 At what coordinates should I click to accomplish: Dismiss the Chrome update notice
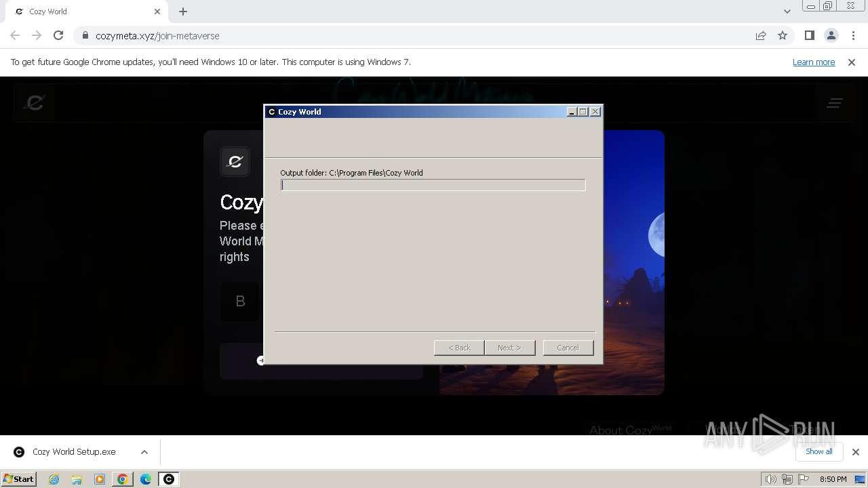point(852,62)
